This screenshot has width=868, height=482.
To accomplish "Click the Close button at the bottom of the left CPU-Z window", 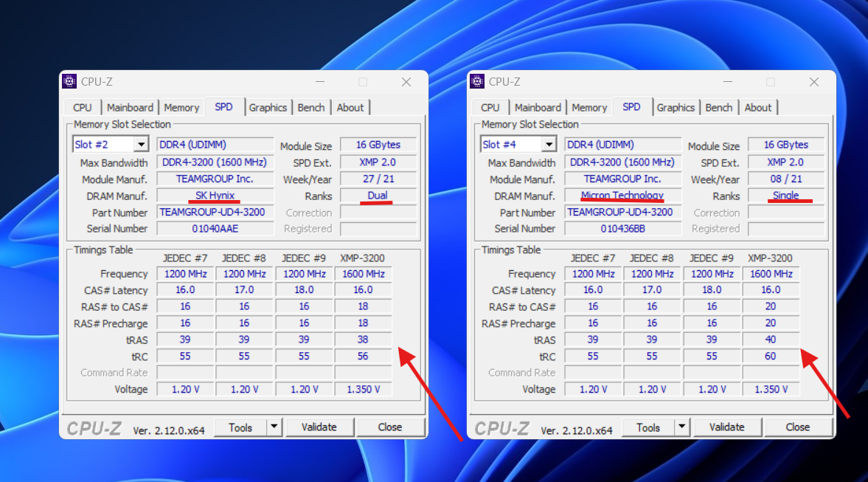I will tap(389, 427).
